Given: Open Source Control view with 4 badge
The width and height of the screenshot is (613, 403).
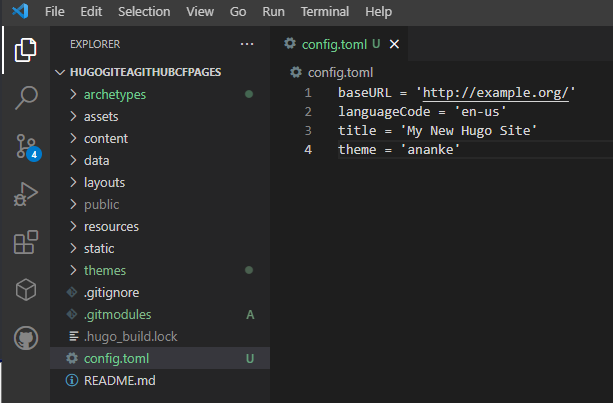Looking at the screenshot, I should [x=26, y=146].
